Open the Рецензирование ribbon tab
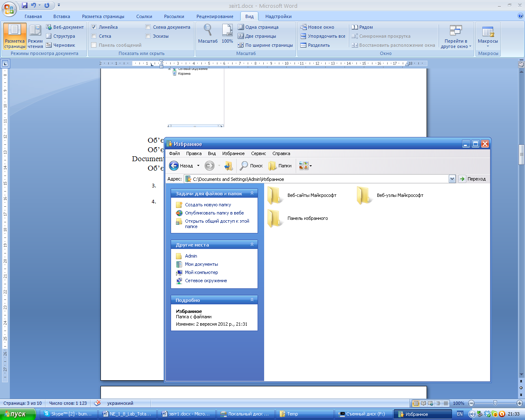Screen dimensions: 525x420 pyautogui.click(x=215, y=16)
